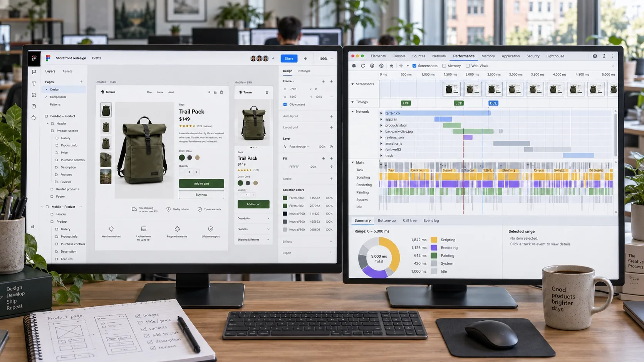644x362 pixels.
Task: Open DevTools settings gear icon
Action: coord(595,56)
